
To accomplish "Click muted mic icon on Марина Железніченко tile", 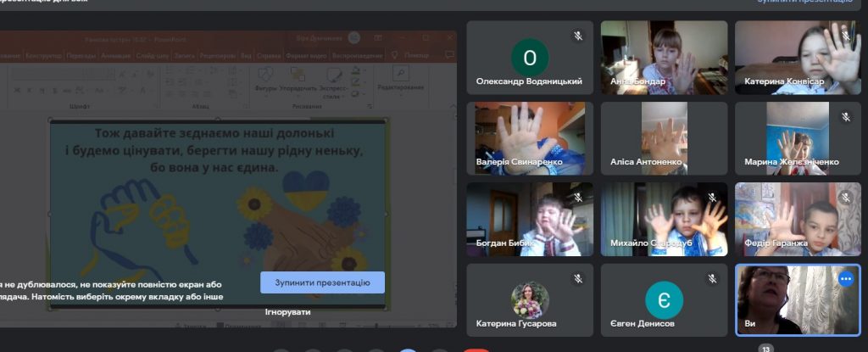I will [846, 117].
